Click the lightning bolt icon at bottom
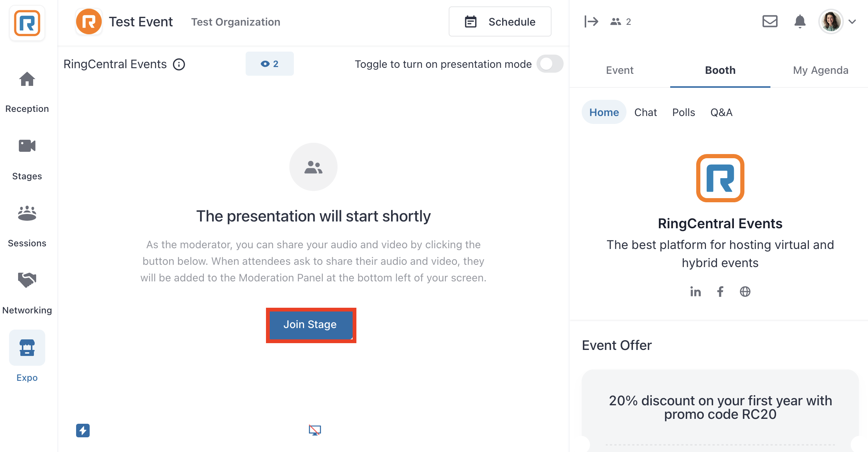 (x=83, y=430)
